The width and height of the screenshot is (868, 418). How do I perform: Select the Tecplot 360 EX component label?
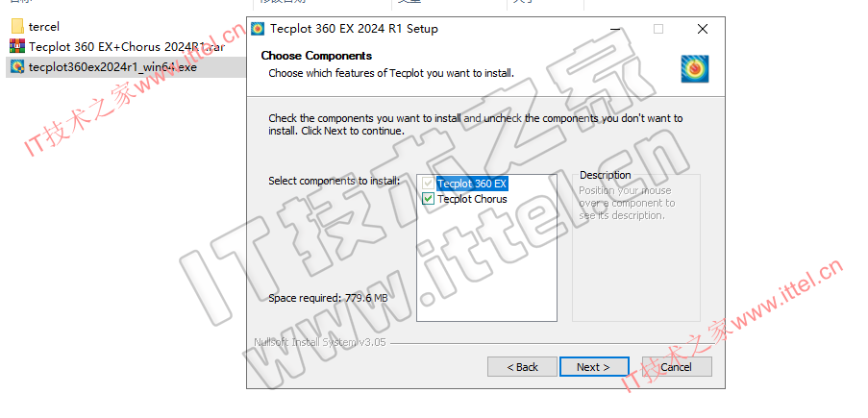pyautogui.click(x=472, y=184)
